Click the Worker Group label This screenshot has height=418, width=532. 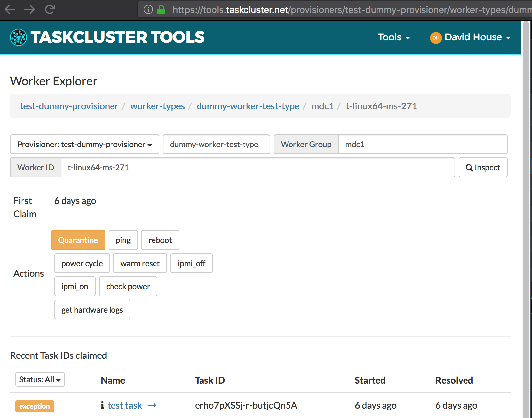click(306, 144)
